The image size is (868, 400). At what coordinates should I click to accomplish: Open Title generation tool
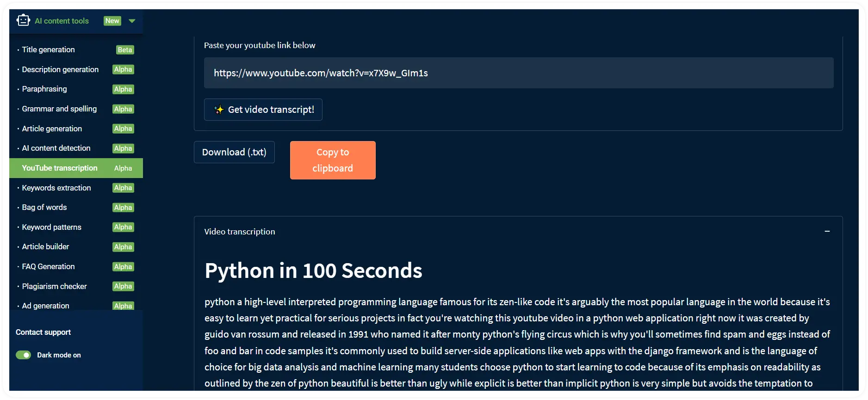[x=48, y=49]
